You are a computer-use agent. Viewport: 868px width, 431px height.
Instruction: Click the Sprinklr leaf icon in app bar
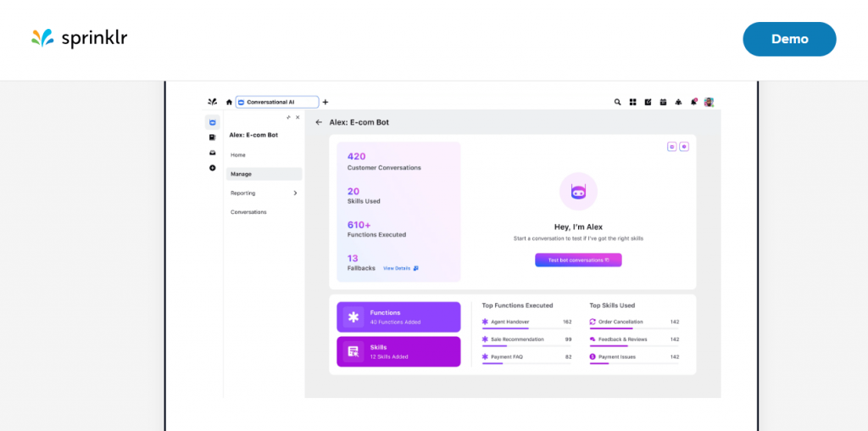[212, 102]
